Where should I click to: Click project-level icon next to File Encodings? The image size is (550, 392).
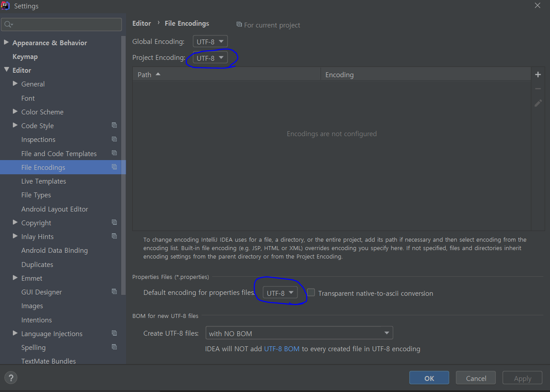pyautogui.click(x=114, y=167)
